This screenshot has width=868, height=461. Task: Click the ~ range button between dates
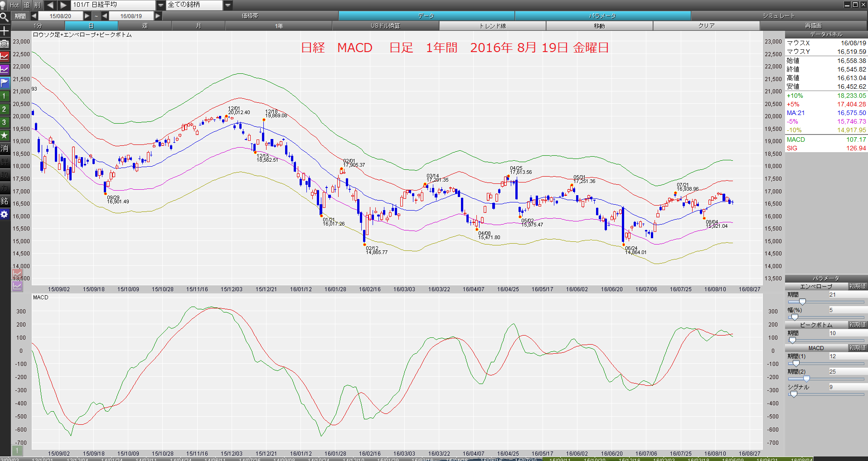click(x=96, y=16)
